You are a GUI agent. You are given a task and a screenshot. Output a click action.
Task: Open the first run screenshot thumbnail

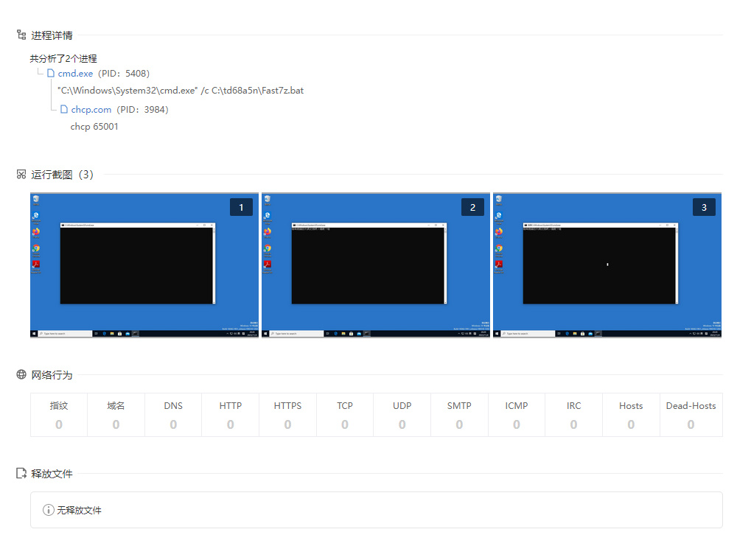coord(144,266)
